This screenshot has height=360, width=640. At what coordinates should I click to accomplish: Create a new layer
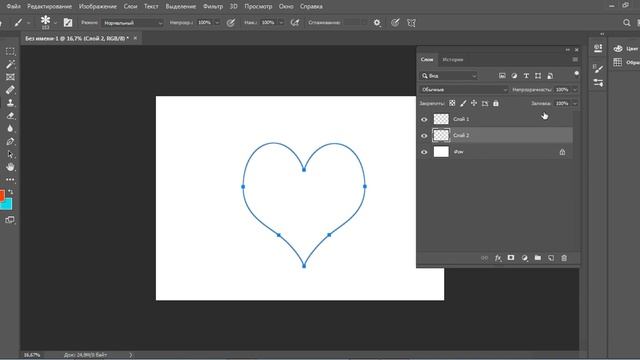[x=551, y=258]
